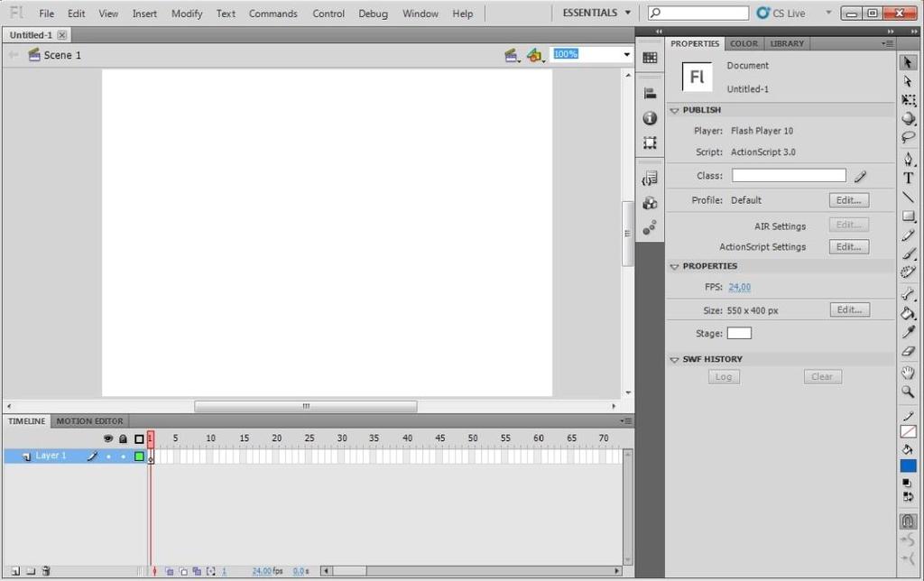Image resolution: width=924 pixels, height=581 pixels.
Task: Click the Black and White colors icon
Action: point(907,484)
